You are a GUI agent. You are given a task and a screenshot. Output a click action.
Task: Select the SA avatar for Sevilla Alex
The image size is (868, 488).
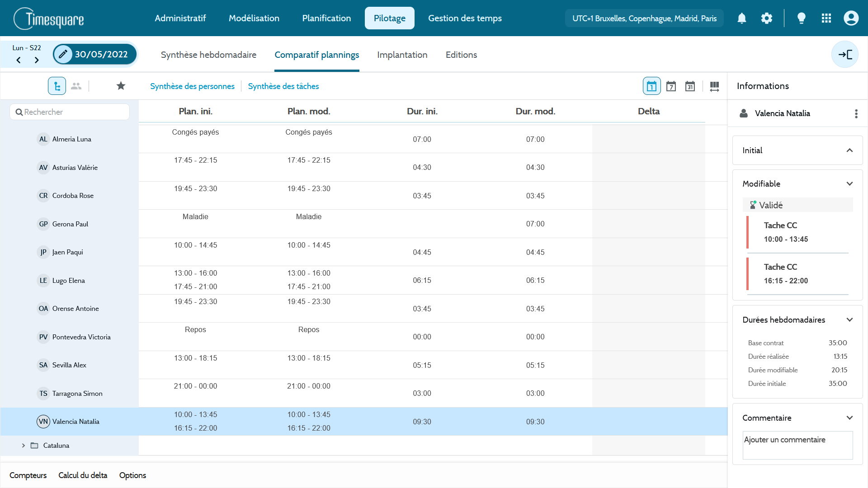(x=43, y=365)
